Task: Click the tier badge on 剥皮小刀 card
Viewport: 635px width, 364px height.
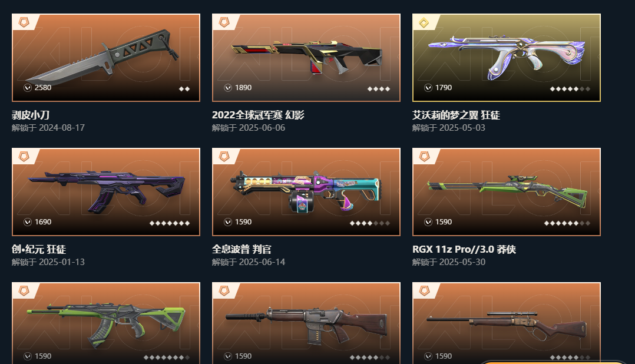Action: click(24, 22)
